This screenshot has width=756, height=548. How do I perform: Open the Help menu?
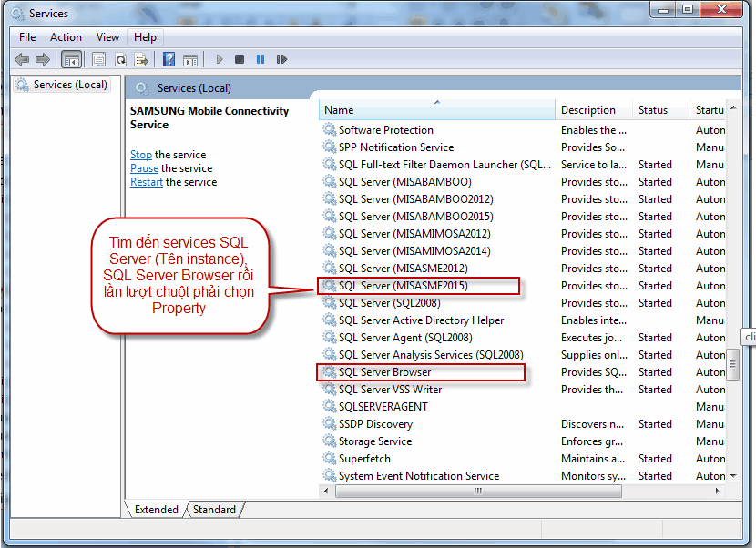pos(145,37)
